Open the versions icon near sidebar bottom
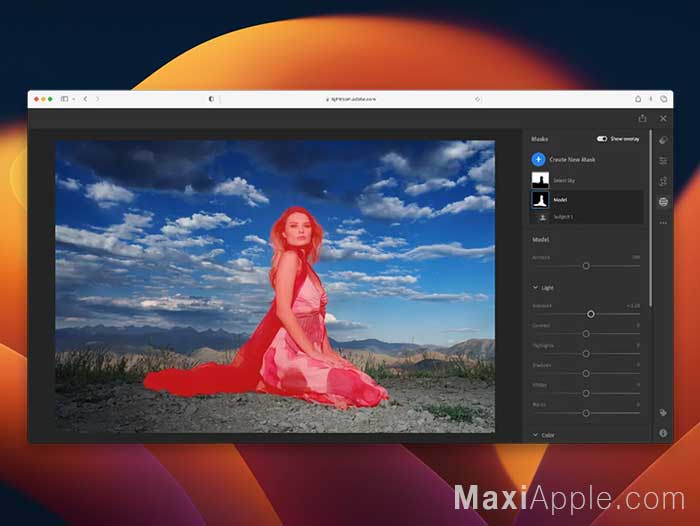The height and width of the screenshot is (526, 700). [663, 413]
